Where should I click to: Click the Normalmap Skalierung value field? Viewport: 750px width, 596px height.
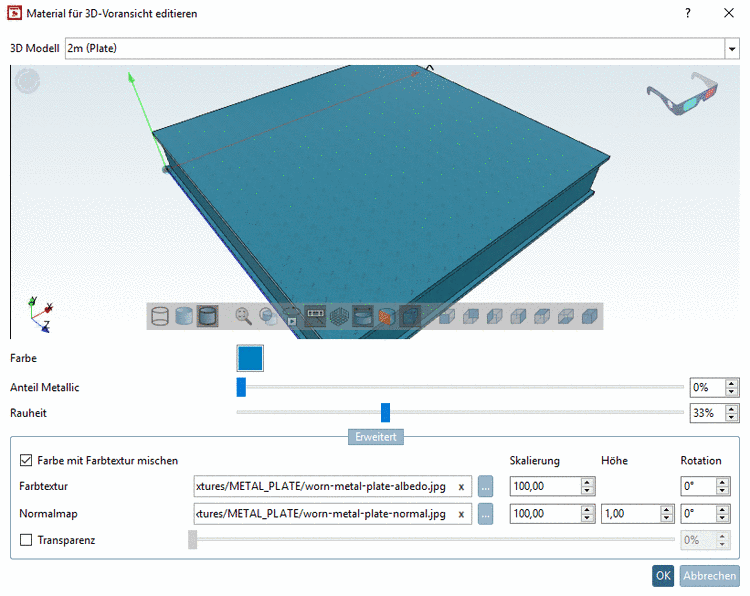pyautogui.click(x=545, y=514)
